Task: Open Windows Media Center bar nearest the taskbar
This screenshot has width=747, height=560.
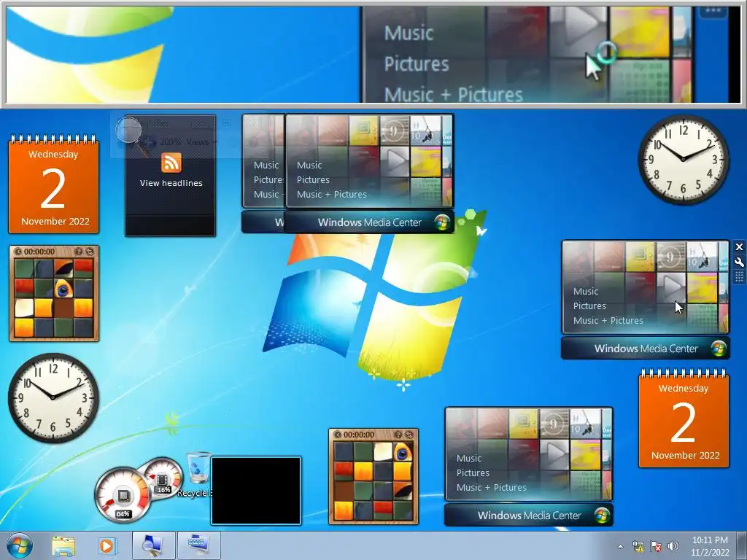Action: tap(528, 516)
